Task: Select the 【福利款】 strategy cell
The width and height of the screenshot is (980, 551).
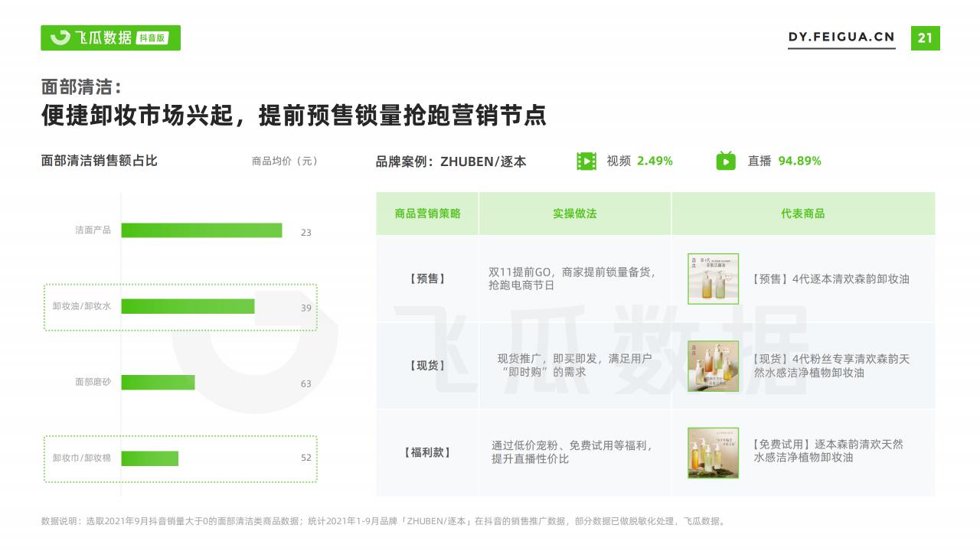Action: 427,452
